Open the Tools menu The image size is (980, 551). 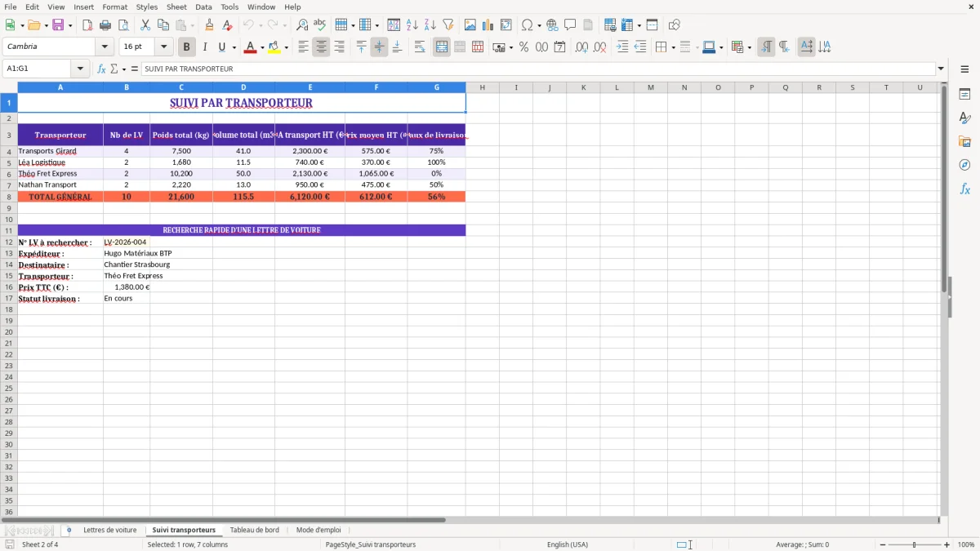229,7
